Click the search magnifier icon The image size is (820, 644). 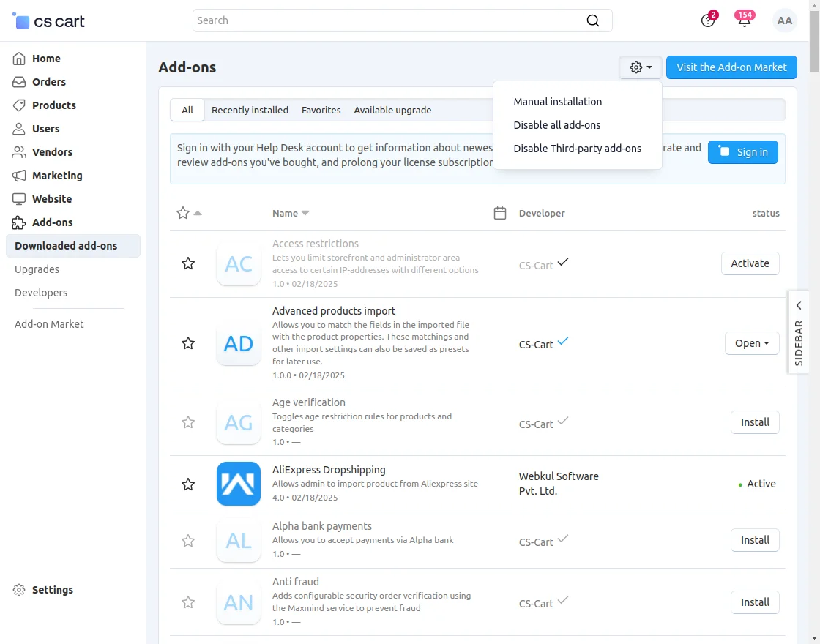[x=593, y=20]
